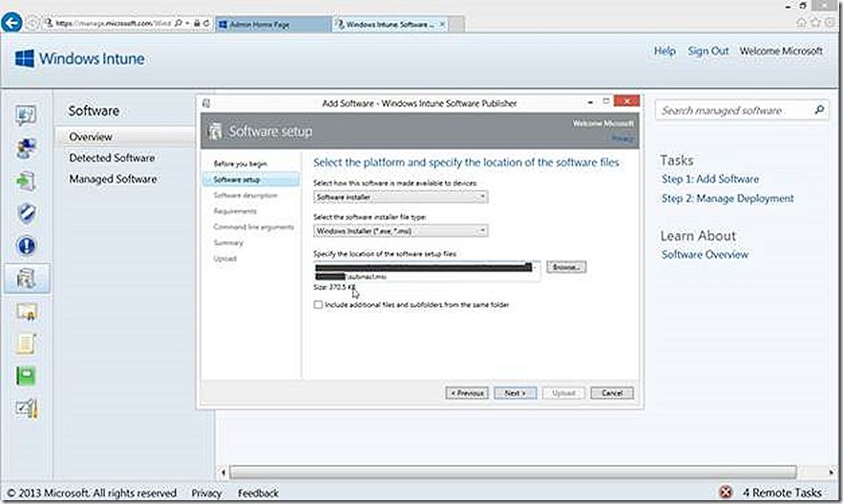This screenshot has height=504, width=843.
Task: Open the Software installer availability dropdown
Action: (x=401, y=198)
